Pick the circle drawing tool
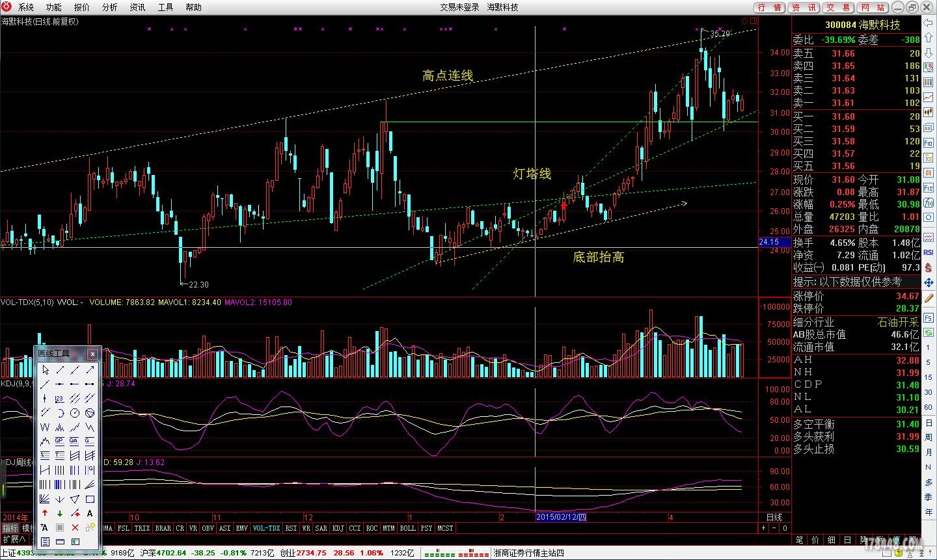937x560 pixels. coord(75,413)
